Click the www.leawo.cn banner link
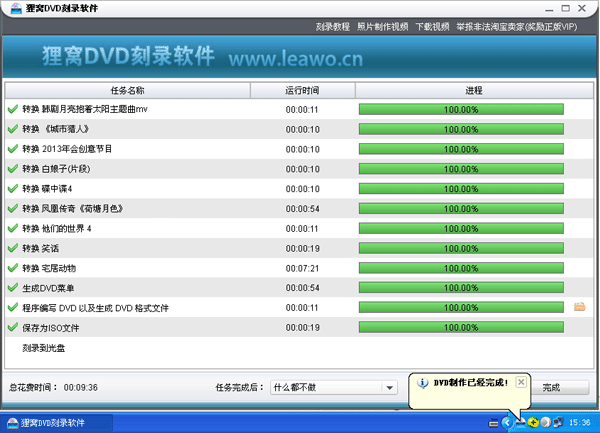 click(295, 59)
